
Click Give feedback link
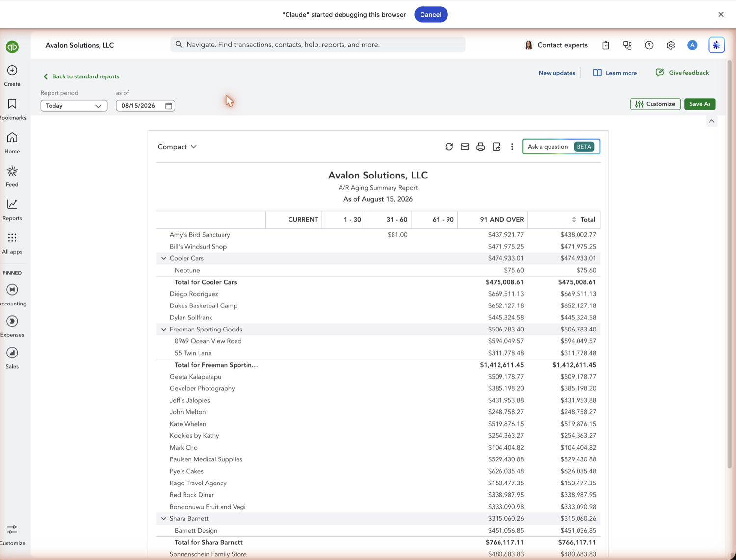pos(682,73)
